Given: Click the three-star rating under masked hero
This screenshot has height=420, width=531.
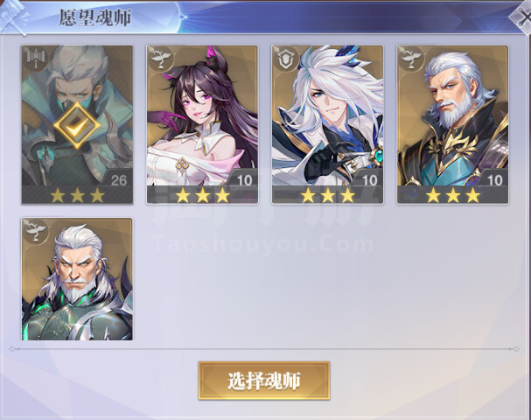Looking at the screenshot, I should (77, 195).
